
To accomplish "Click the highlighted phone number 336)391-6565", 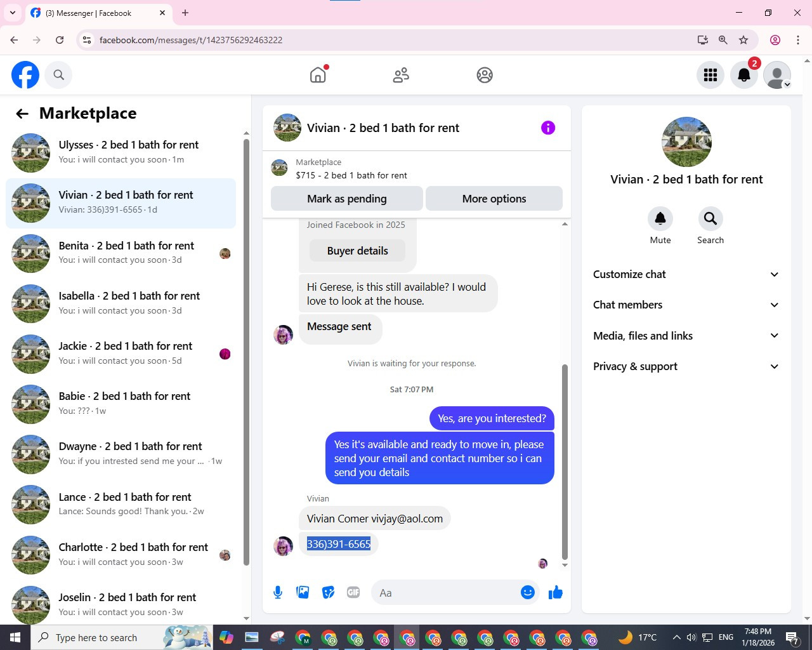I will [339, 544].
